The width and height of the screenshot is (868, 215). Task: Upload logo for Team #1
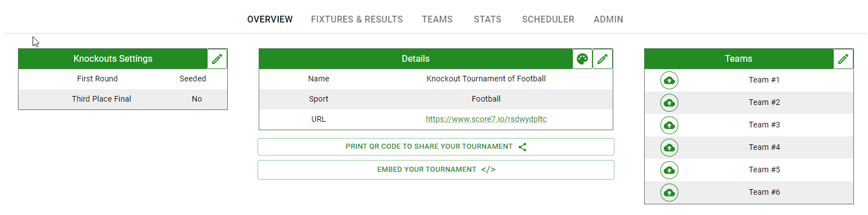669,80
